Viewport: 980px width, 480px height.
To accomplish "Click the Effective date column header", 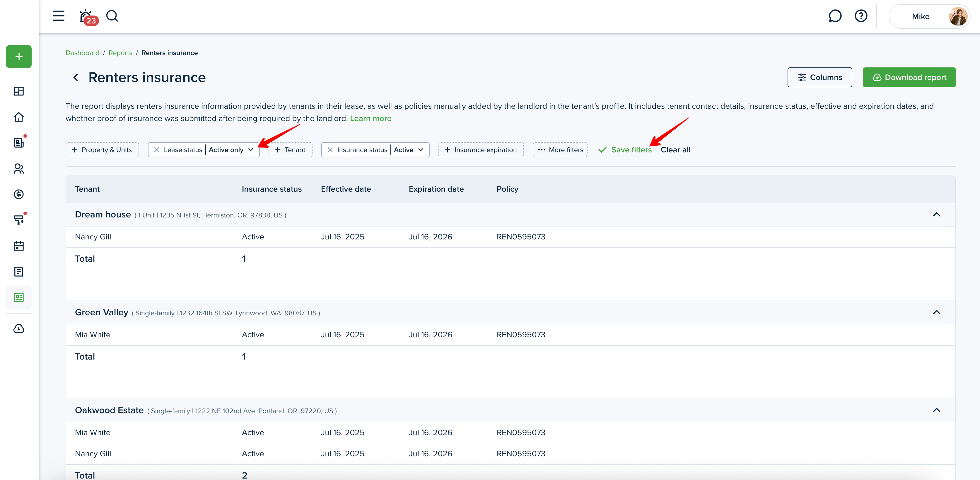I will 346,189.
